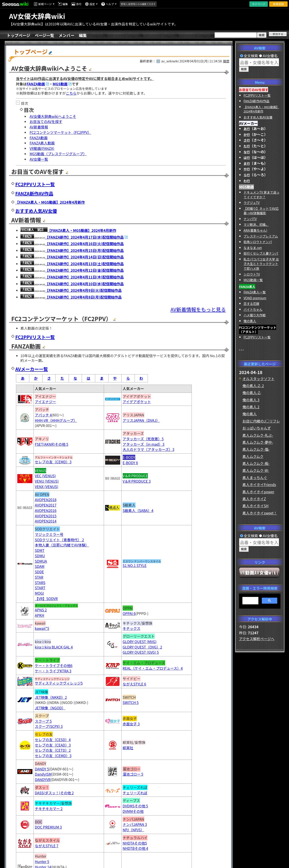Image resolution: width=289 pixels, height=868 pixels.
Task: Click 編集 in the top Seesaa toolbar
Action: (63, 4)
